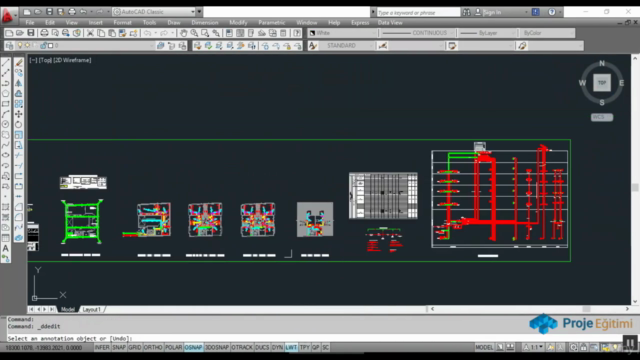Activate the Pan hand tool
Viewport: 640px width, 360px height.
(184, 33)
